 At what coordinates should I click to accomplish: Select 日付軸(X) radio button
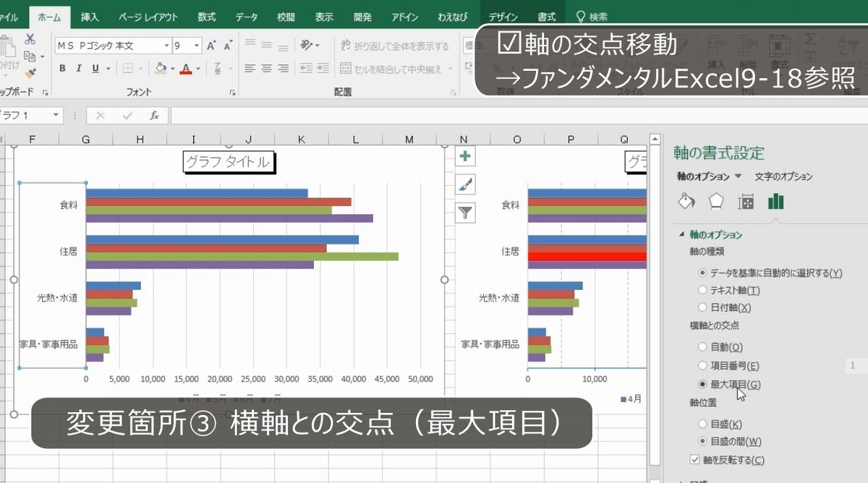pyautogui.click(x=702, y=307)
